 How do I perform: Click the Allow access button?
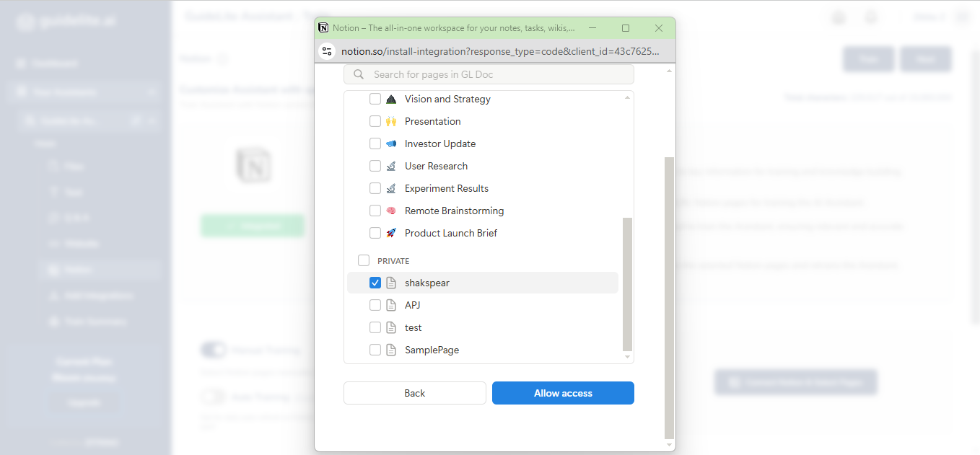tap(563, 393)
